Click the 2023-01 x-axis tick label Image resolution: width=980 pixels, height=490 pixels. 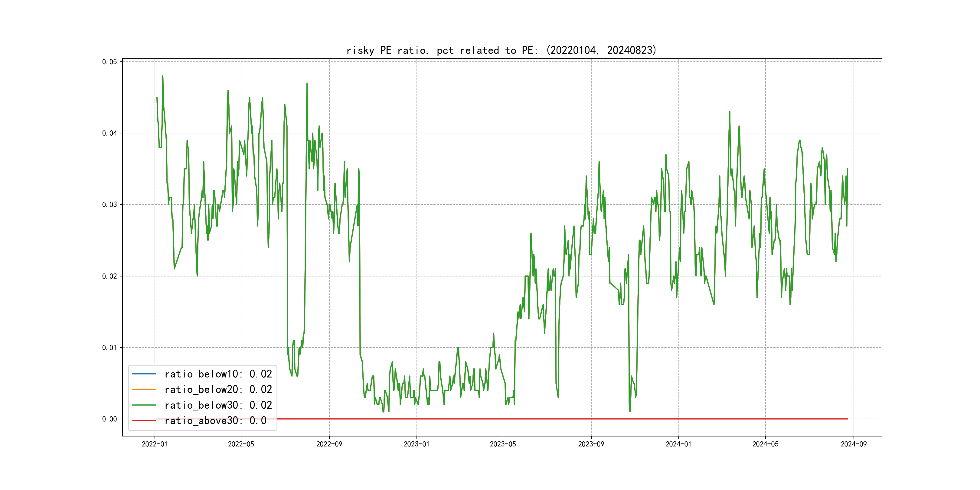click(x=416, y=444)
